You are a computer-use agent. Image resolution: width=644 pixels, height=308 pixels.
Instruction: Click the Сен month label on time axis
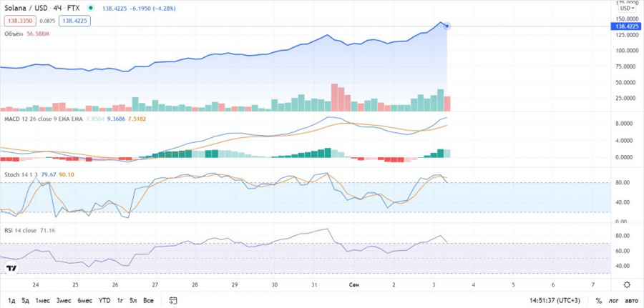coord(353,284)
